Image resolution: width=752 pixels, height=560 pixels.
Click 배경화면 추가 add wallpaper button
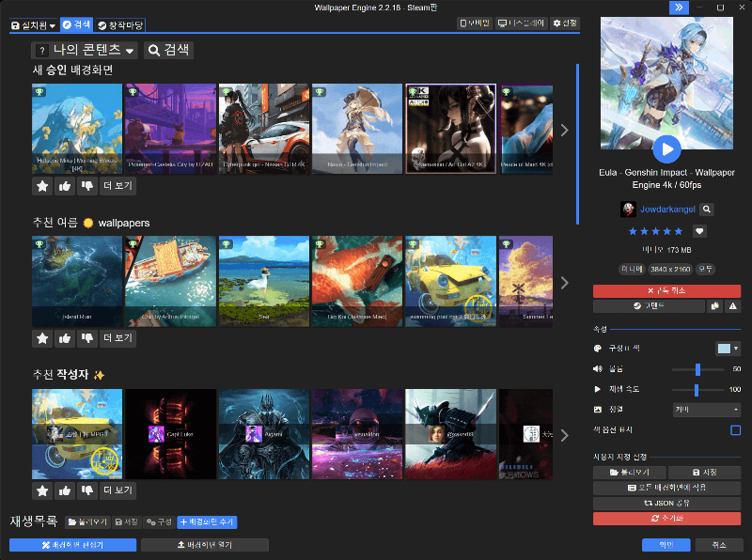point(207,522)
